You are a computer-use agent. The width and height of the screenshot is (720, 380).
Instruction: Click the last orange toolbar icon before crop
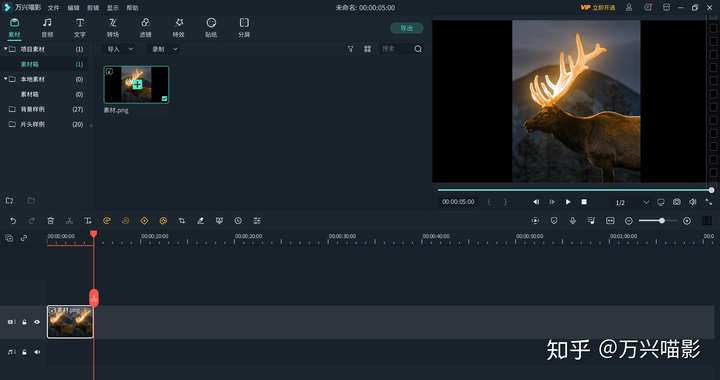click(x=163, y=221)
